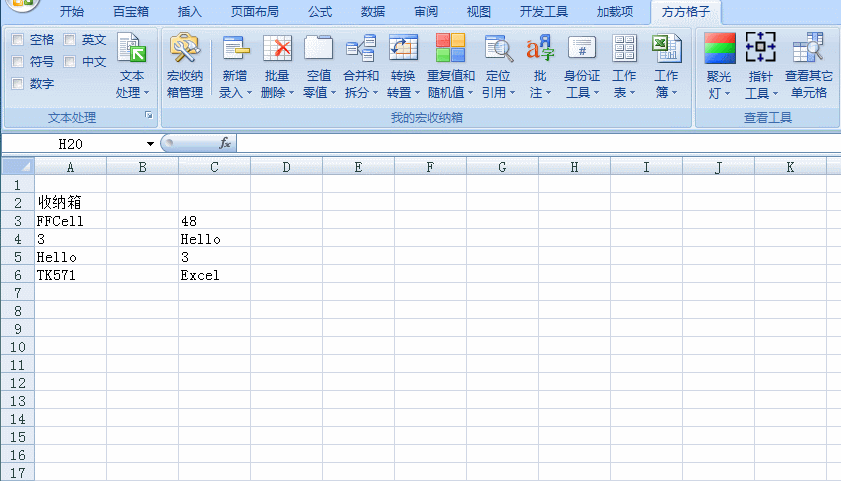
Task: Click the 聚光灯 spotlight icon
Action: point(719,49)
